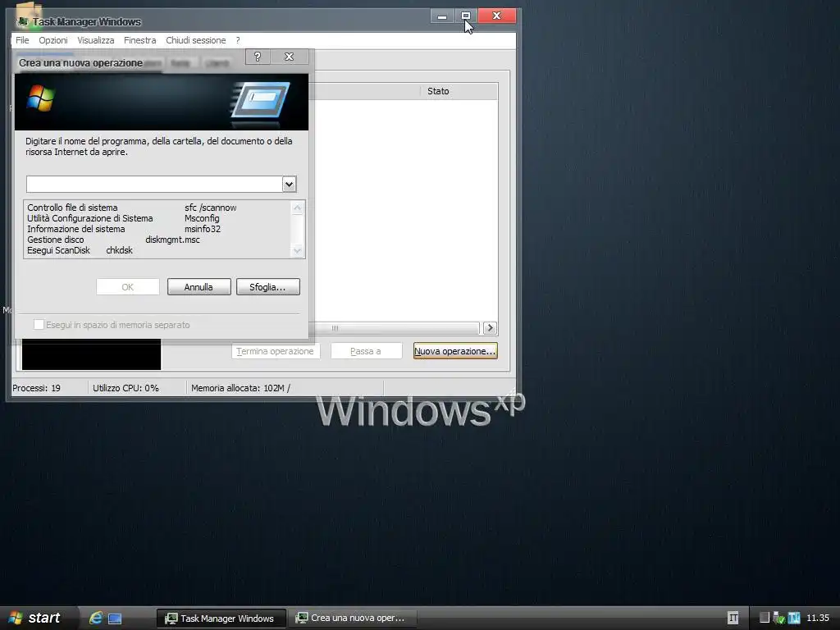Switch to Task Manager Windows taskbar button

coord(221,619)
